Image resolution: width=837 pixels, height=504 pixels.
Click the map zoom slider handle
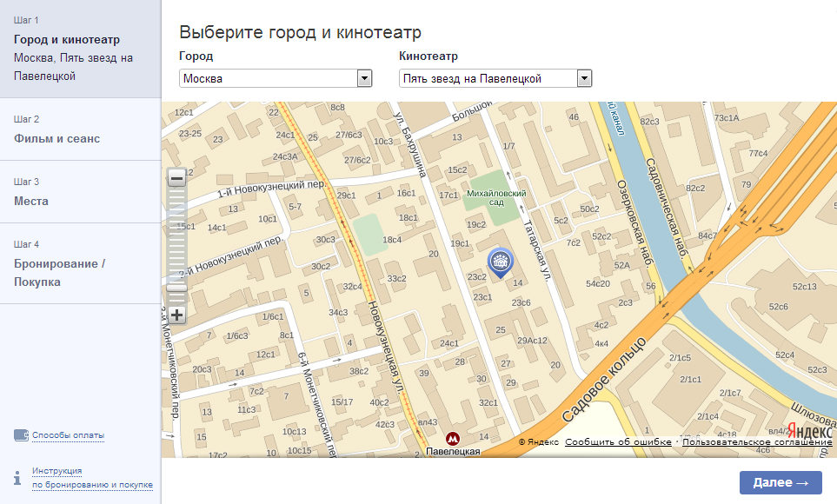tap(176, 288)
